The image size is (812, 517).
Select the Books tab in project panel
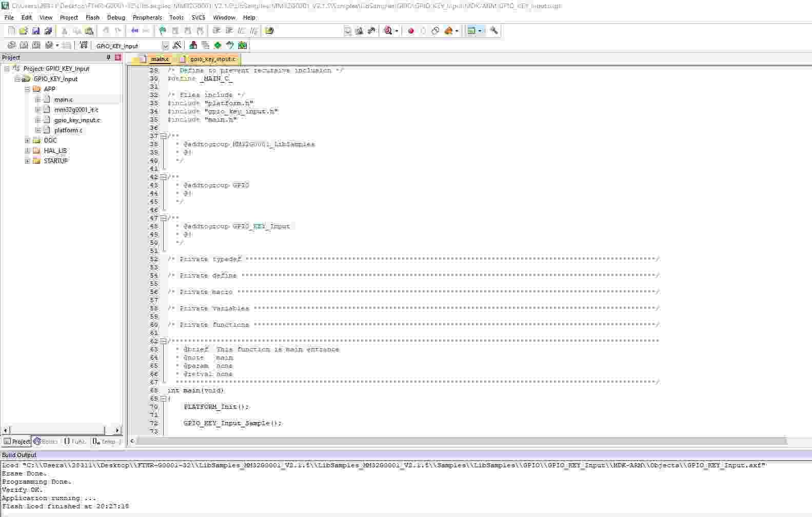[x=46, y=442]
